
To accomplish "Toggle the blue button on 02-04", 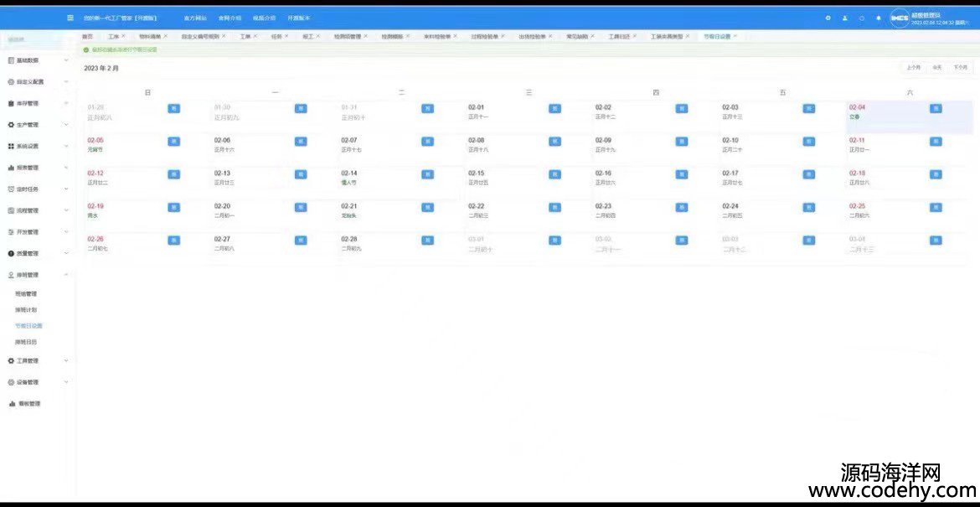I will coord(936,109).
